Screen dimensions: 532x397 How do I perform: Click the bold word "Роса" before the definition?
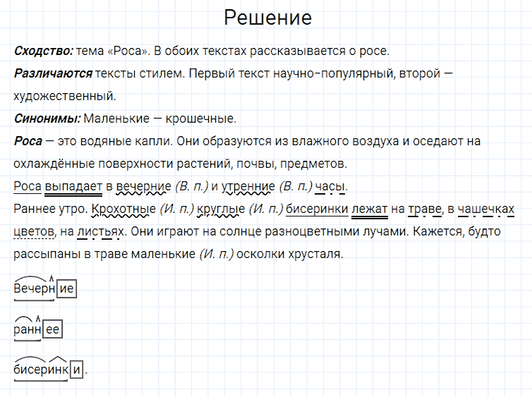(28, 141)
